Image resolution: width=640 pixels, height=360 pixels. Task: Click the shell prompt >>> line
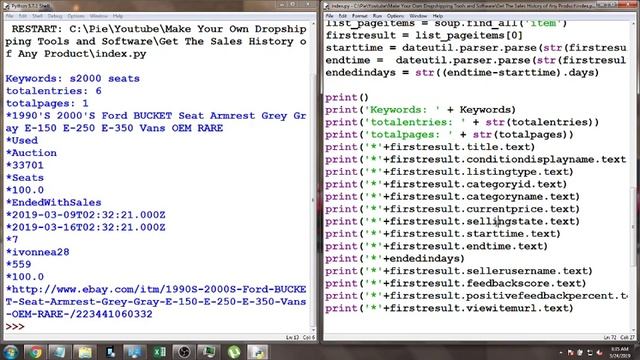(x=15, y=327)
